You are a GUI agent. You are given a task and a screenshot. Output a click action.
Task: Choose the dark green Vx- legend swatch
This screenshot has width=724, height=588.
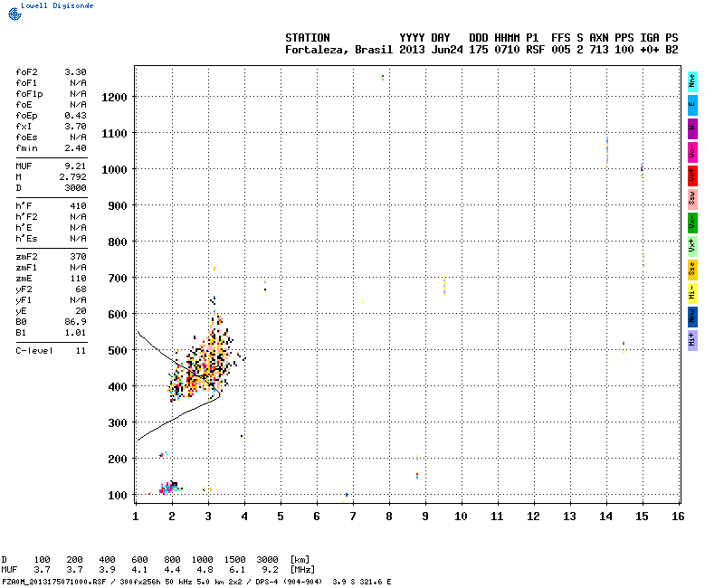pos(692,223)
